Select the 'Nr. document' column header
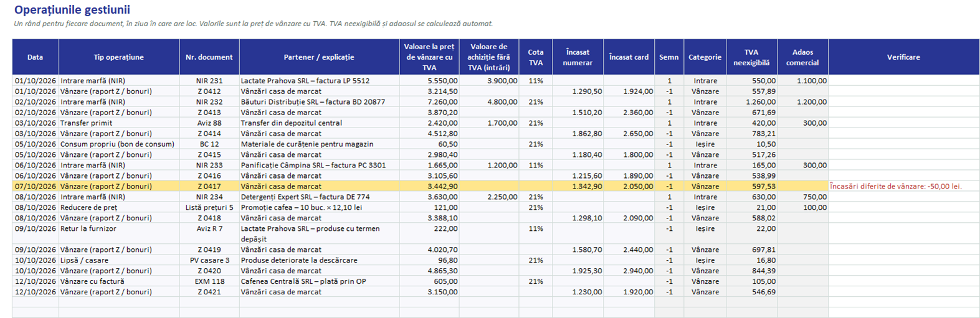This screenshot has width=980, height=318. point(209,57)
